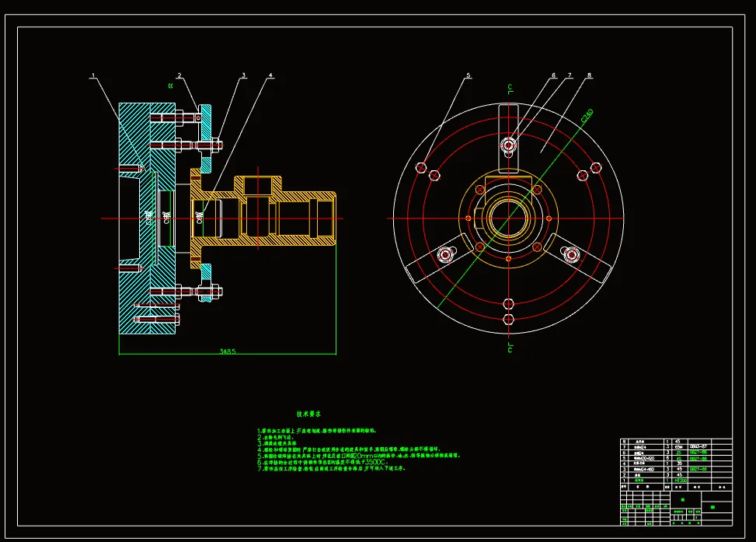Select callout number 6 above the circular view
756x542 pixels.
click(x=553, y=75)
